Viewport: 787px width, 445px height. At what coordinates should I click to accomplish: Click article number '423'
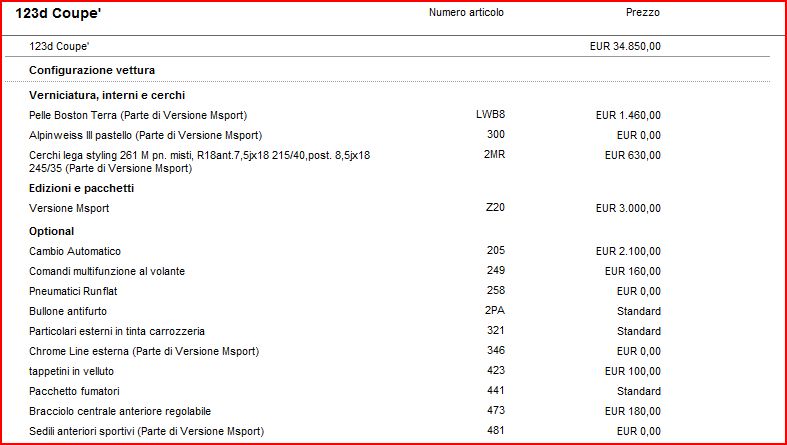pos(496,371)
